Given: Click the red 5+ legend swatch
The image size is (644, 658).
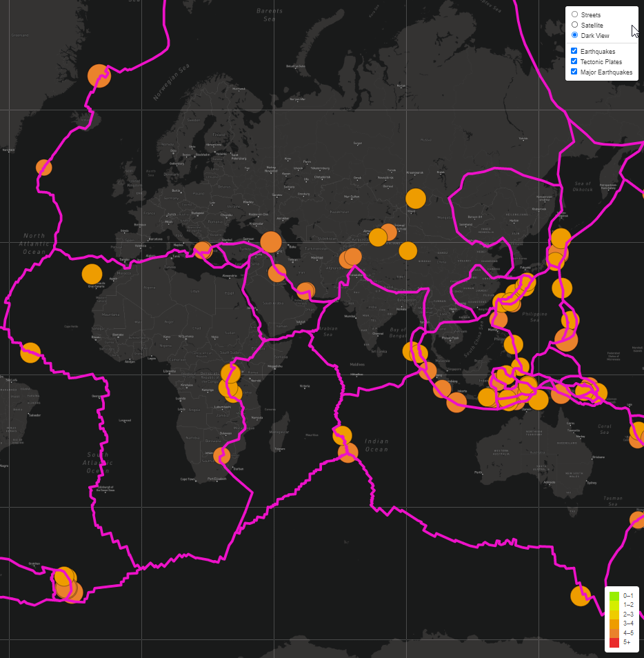Looking at the screenshot, I should tap(614, 642).
